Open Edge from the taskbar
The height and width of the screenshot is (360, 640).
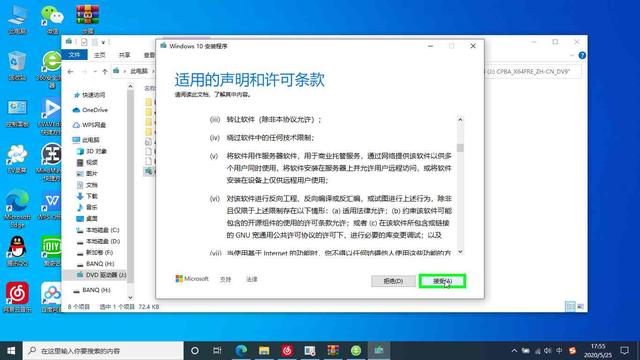click(x=241, y=351)
